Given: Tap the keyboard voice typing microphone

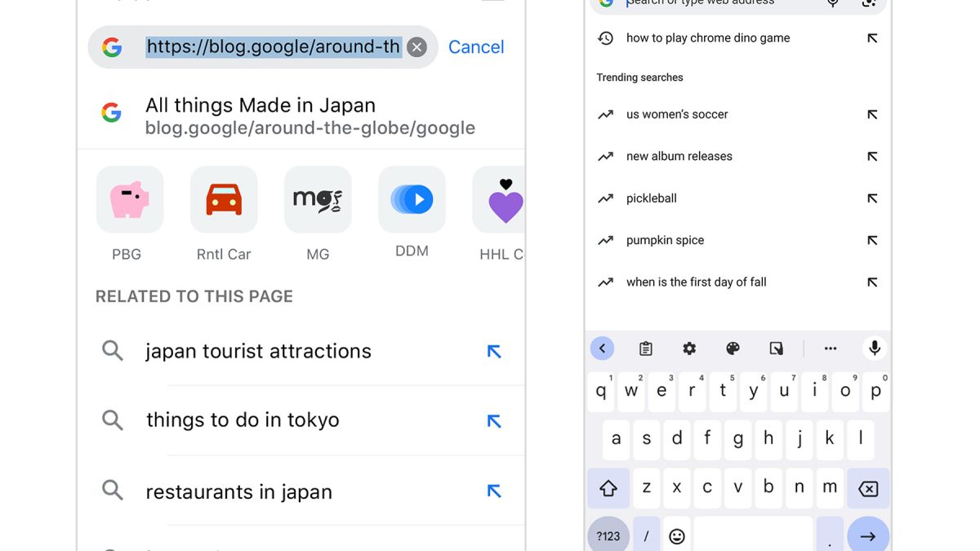Looking at the screenshot, I should click(875, 349).
